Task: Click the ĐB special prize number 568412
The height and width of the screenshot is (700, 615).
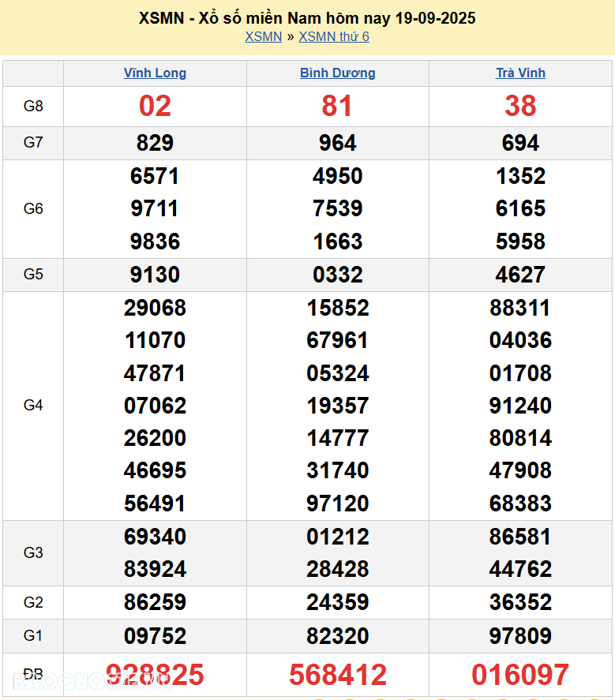Action: click(337, 675)
